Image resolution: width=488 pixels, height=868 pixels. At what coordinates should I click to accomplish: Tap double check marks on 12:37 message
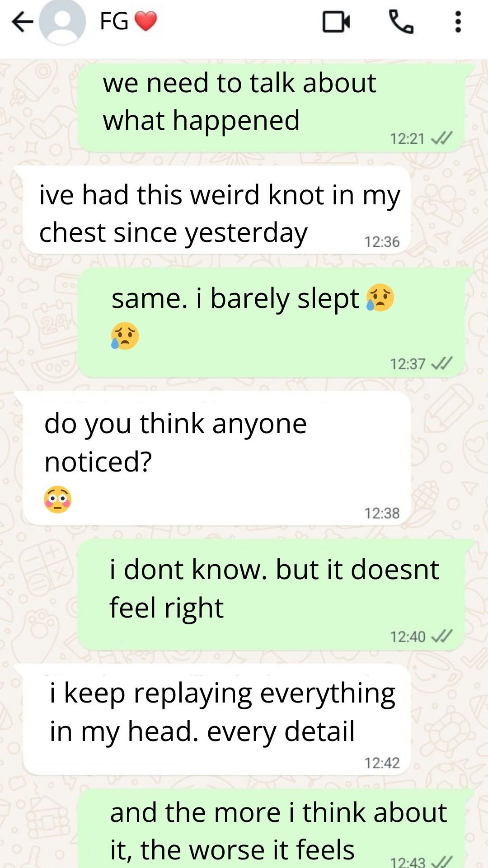click(x=442, y=363)
